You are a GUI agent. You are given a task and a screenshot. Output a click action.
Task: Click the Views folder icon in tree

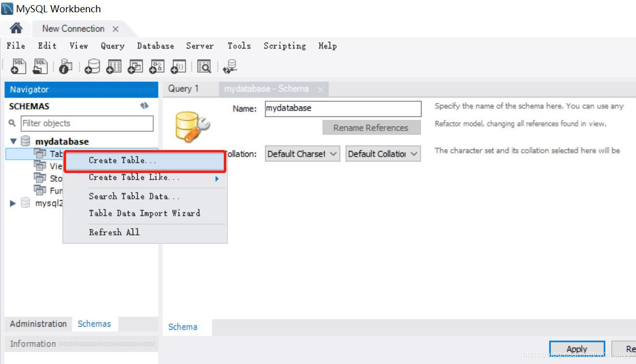[40, 166]
